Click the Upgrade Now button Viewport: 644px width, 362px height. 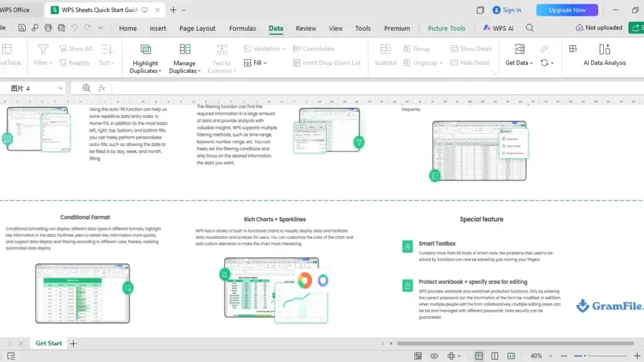(567, 10)
